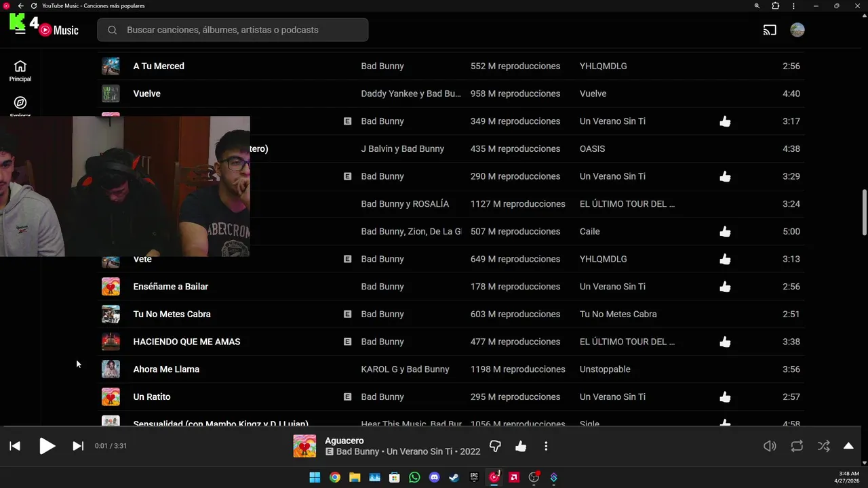Click explicit badge on Tu No Metes Cabra row
Viewport: 868px width, 488px height.
coord(347,314)
